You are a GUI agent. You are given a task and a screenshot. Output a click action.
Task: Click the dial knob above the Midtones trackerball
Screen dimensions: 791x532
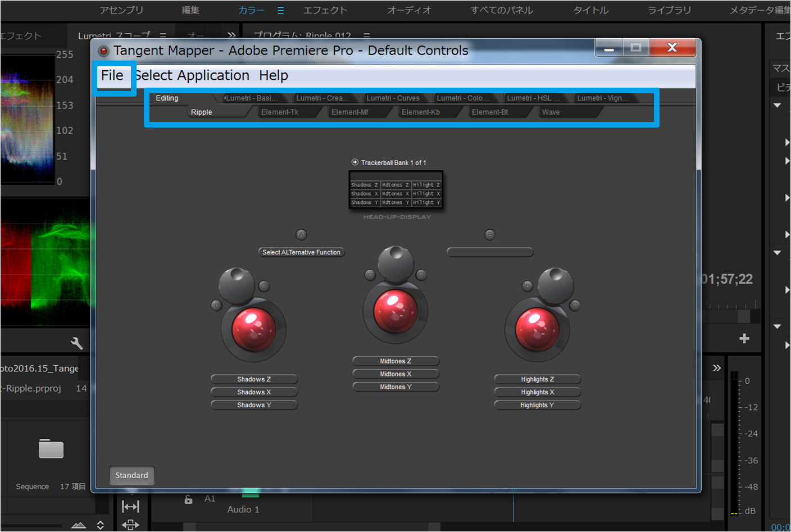pyautogui.click(x=395, y=263)
